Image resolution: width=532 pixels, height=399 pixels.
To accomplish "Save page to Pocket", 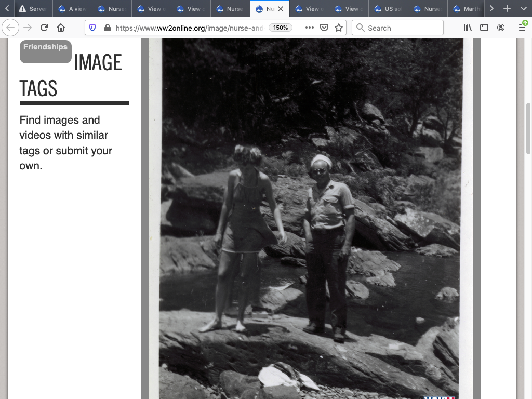I will pyautogui.click(x=324, y=28).
